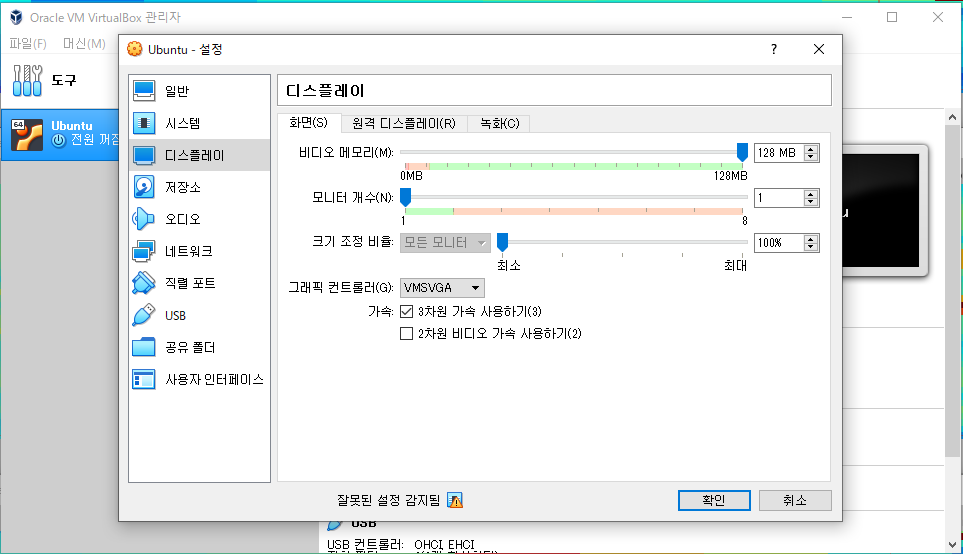963x554 pixels.
Task: Select the 오디오 speaker icon
Action: [x=144, y=219]
